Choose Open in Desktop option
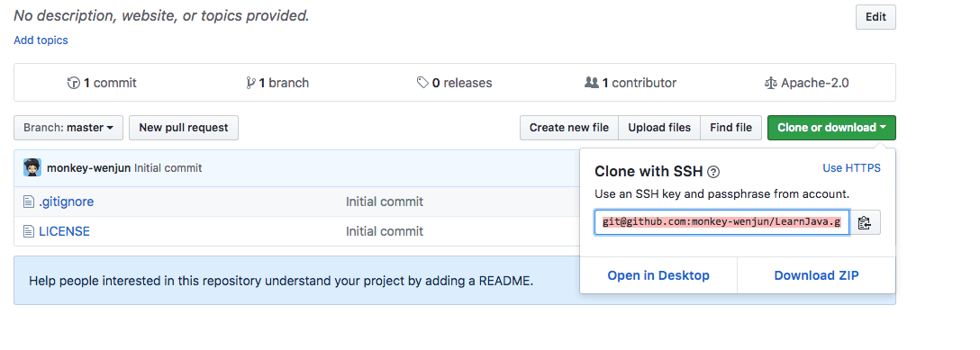 [658, 275]
